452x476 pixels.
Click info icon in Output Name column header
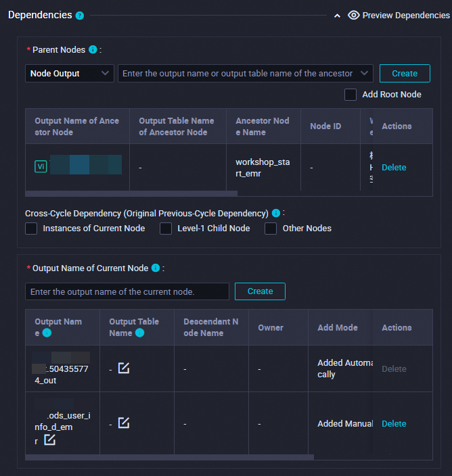[x=47, y=333]
